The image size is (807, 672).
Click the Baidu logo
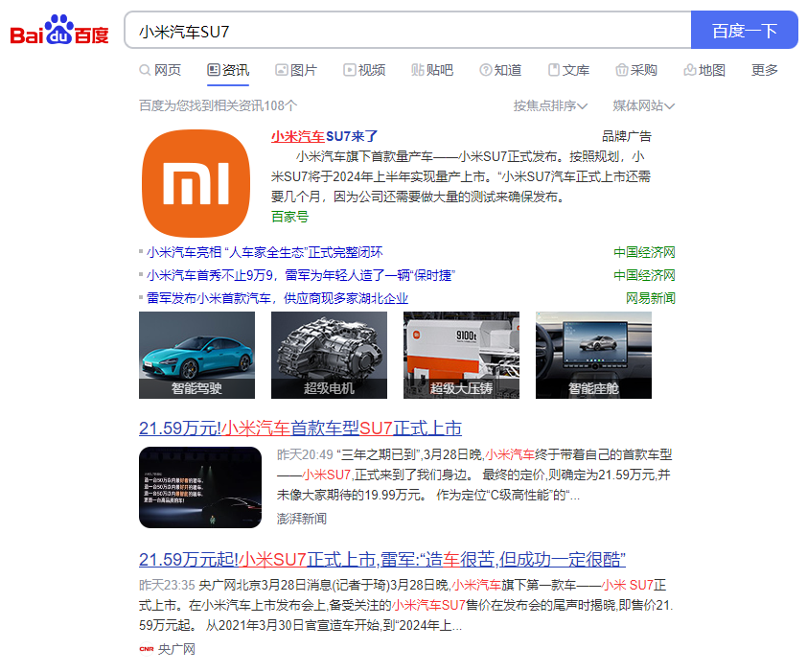pos(59,31)
